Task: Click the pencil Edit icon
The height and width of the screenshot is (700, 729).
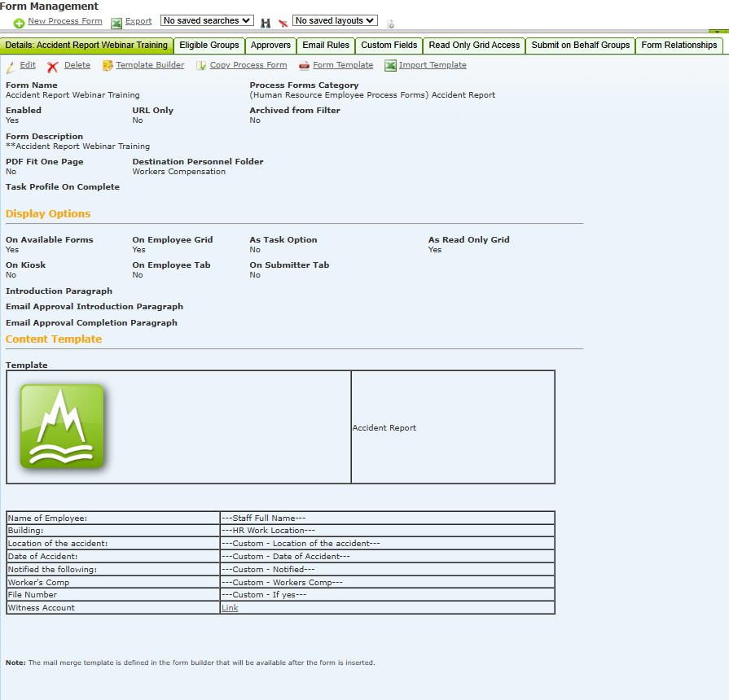Action: (x=11, y=68)
